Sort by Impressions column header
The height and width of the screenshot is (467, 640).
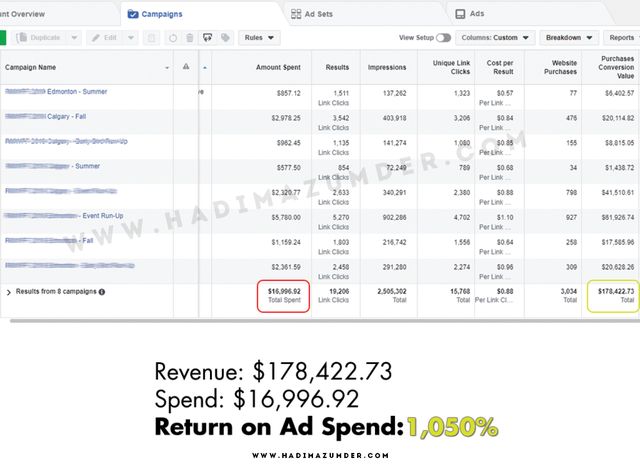click(x=387, y=67)
